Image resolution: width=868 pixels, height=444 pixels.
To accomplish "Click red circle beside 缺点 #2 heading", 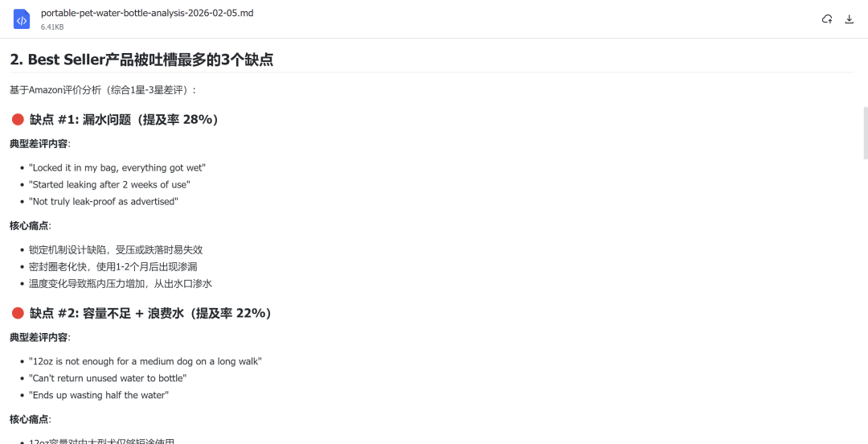I will [x=18, y=313].
